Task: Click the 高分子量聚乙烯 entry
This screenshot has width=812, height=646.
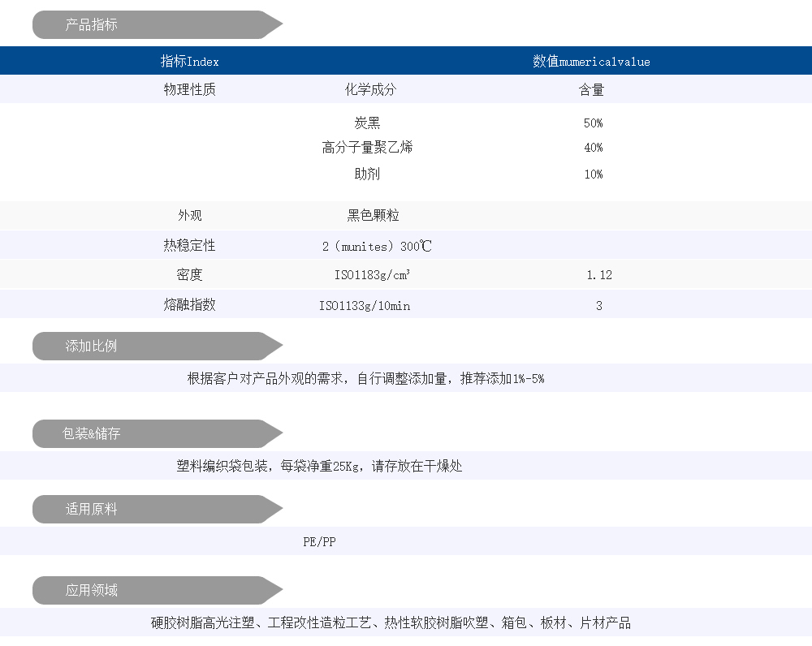Action: pyautogui.click(x=367, y=148)
